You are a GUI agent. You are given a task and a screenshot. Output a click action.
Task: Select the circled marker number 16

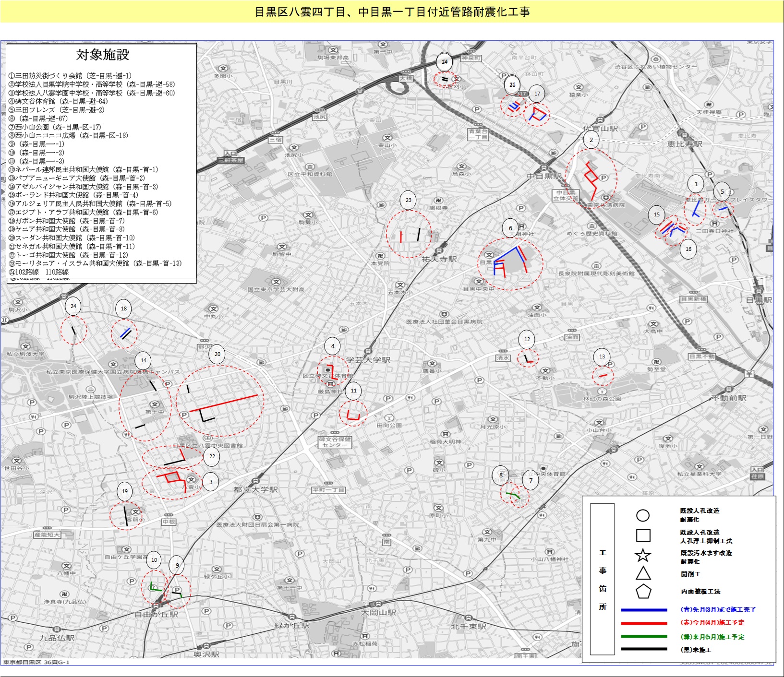click(x=688, y=249)
